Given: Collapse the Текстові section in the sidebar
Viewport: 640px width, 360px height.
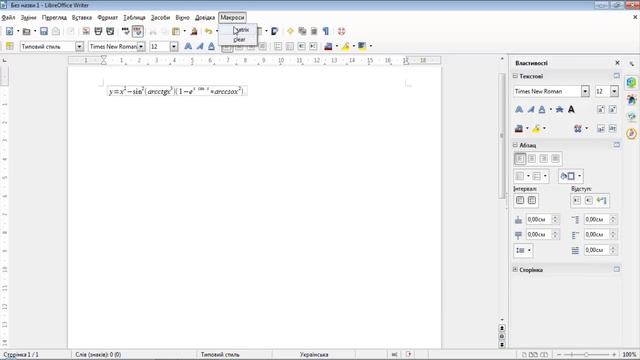Looking at the screenshot, I should pos(515,76).
